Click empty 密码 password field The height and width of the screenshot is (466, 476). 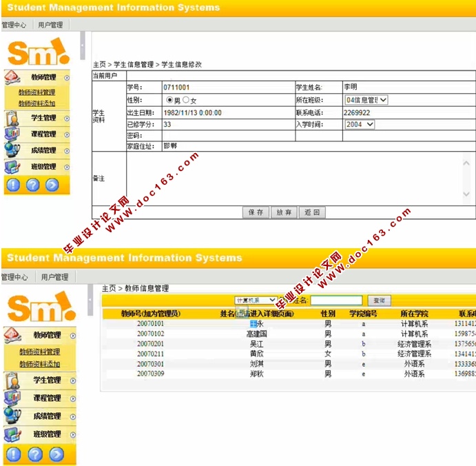tap(228, 136)
